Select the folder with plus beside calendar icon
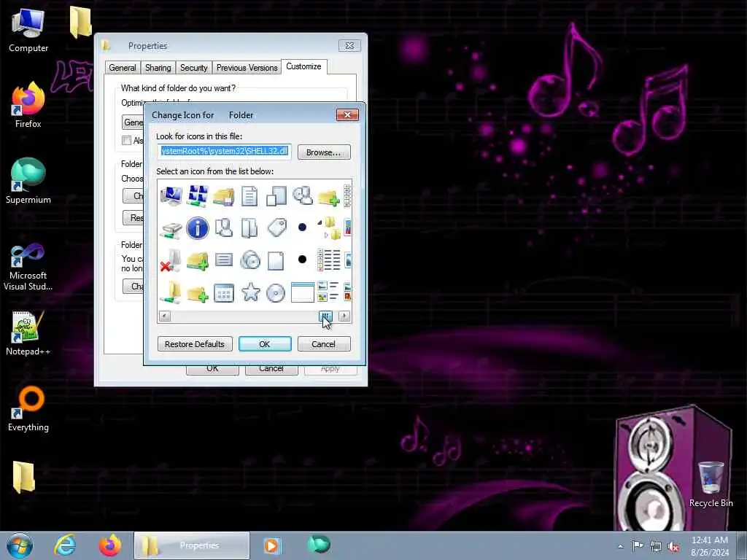 point(197,293)
